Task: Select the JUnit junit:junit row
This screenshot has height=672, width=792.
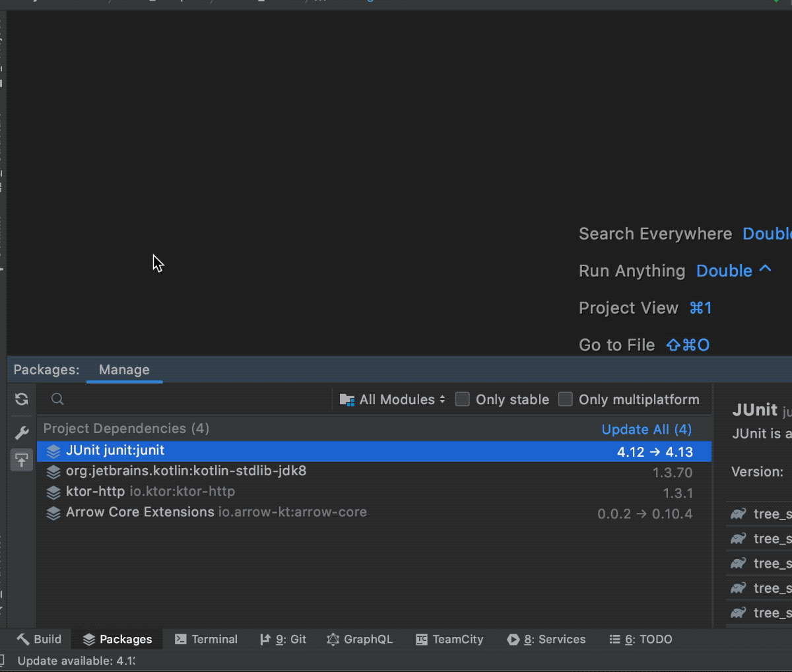Action: point(374,452)
